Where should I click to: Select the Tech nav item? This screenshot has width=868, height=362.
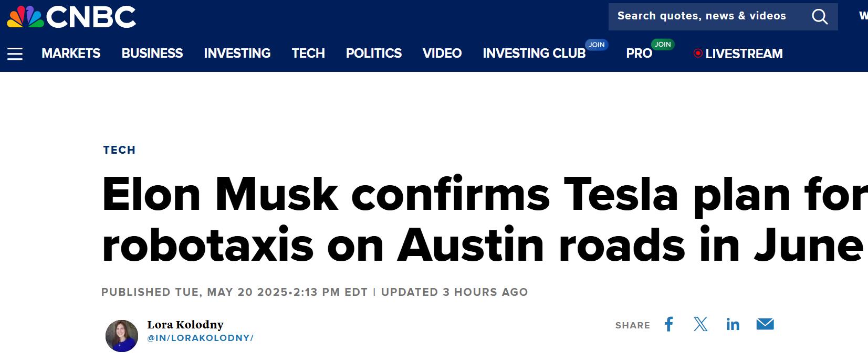click(x=308, y=54)
